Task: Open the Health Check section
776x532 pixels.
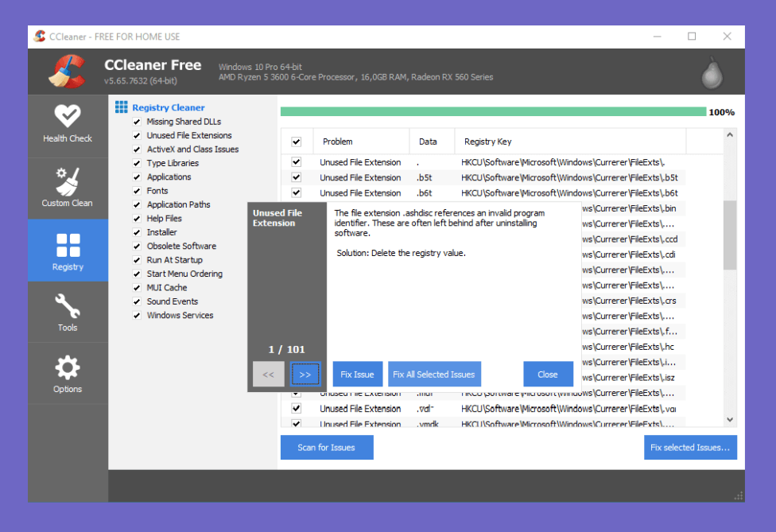Action: coord(68,124)
